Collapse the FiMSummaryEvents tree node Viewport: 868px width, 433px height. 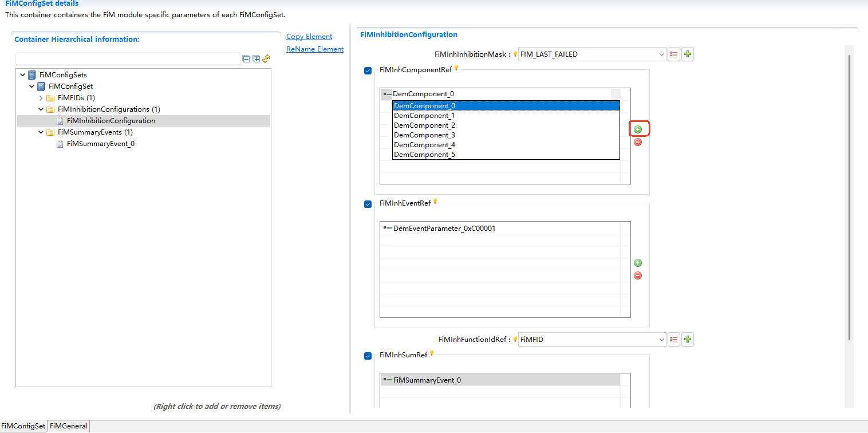point(40,132)
